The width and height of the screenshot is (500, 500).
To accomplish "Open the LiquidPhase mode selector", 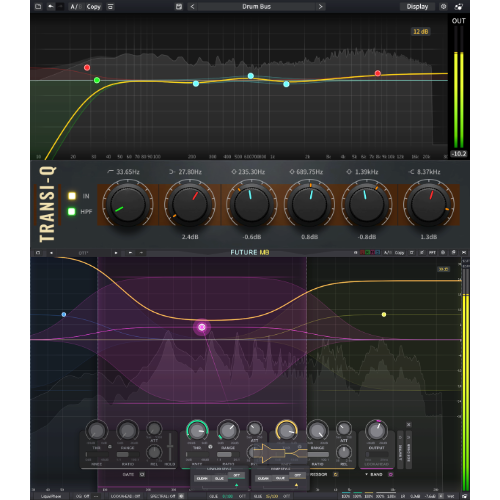I will (x=51, y=496).
